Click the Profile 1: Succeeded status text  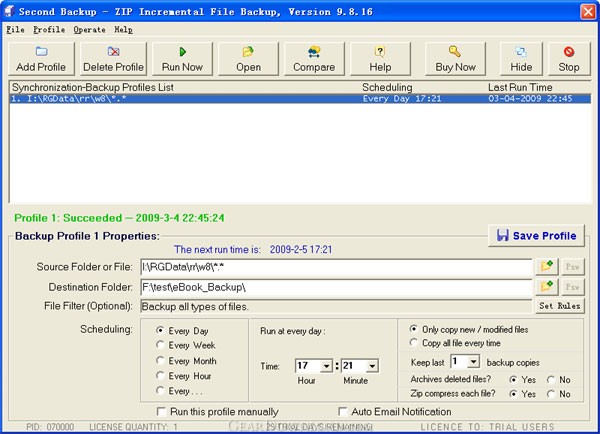point(119,218)
